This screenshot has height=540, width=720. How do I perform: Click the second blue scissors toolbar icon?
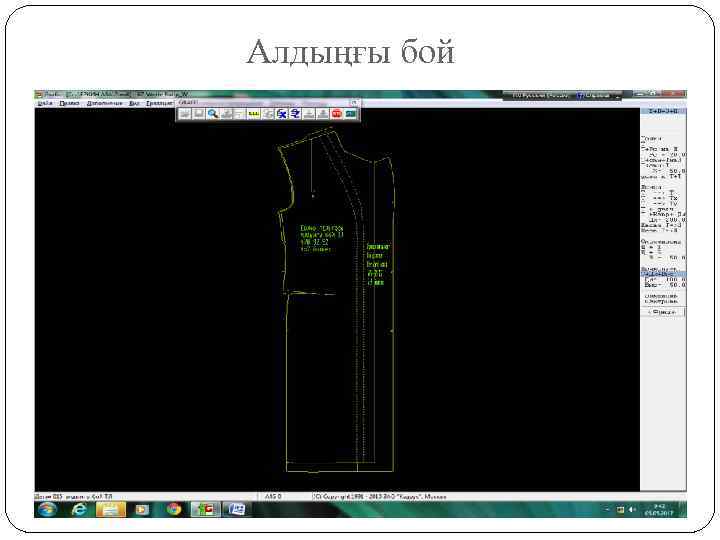coord(295,114)
